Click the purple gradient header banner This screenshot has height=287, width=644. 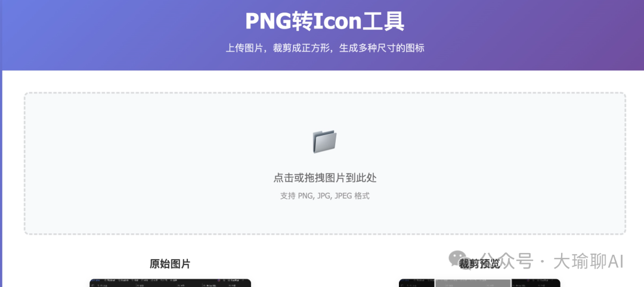(322, 35)
